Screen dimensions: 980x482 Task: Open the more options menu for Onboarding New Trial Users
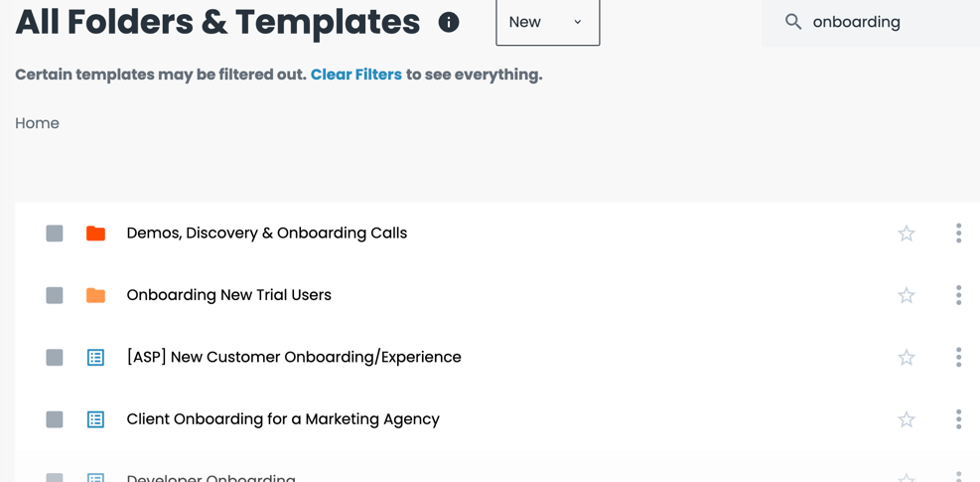(959, 295)
